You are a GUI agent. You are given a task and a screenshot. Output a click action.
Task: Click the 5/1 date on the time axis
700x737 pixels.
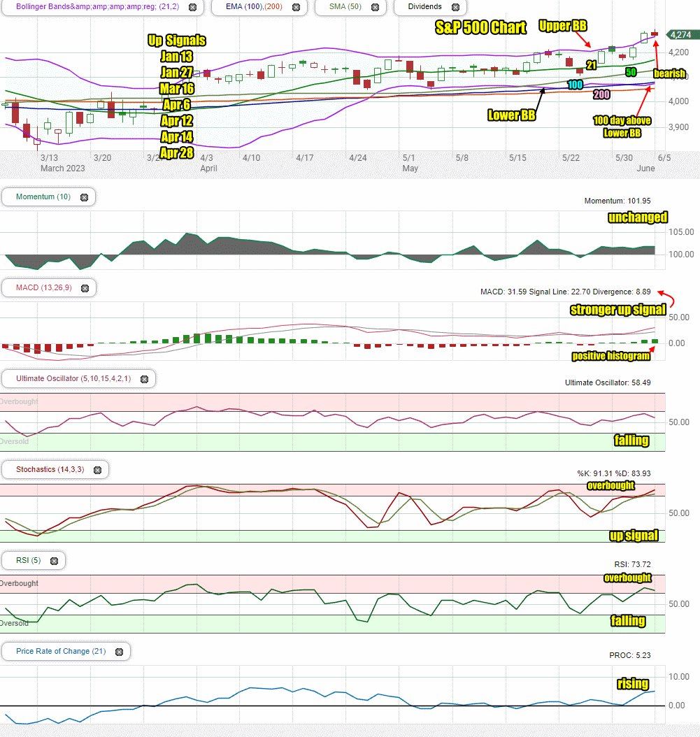(409, 158)
